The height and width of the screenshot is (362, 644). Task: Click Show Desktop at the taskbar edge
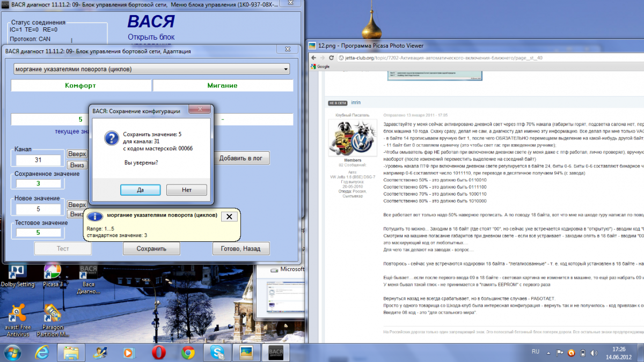point(640,352)
